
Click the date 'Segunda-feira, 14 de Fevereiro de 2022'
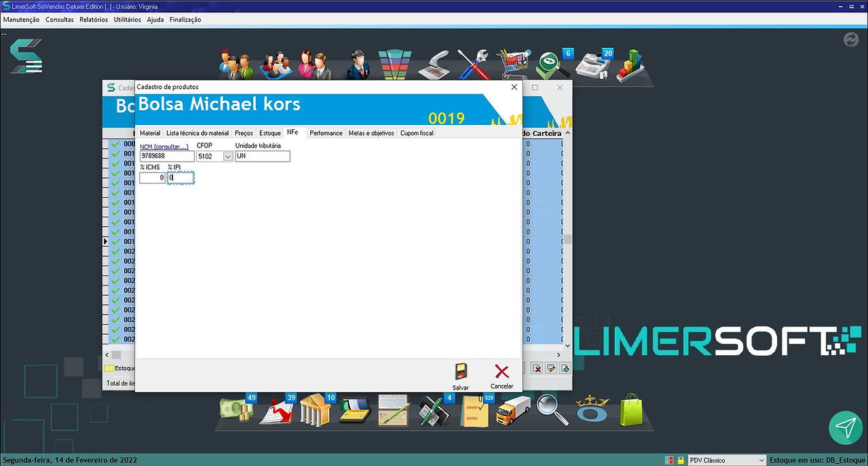click(70, 461)
